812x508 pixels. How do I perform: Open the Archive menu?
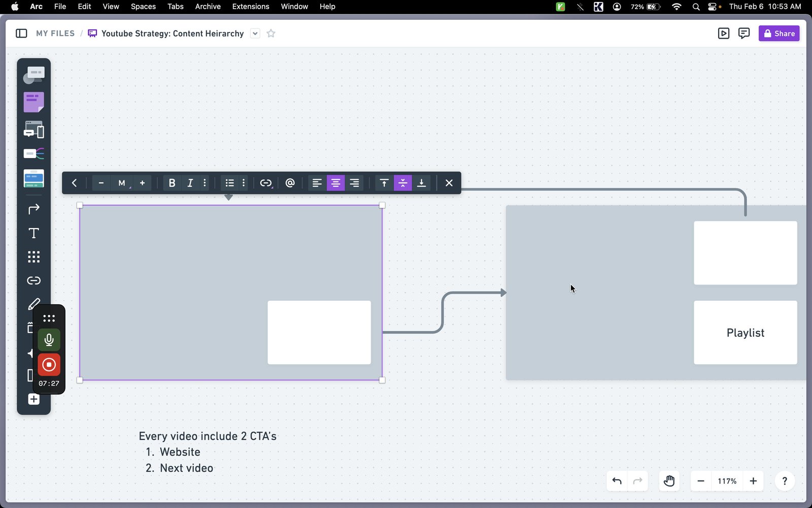(208, 7)
